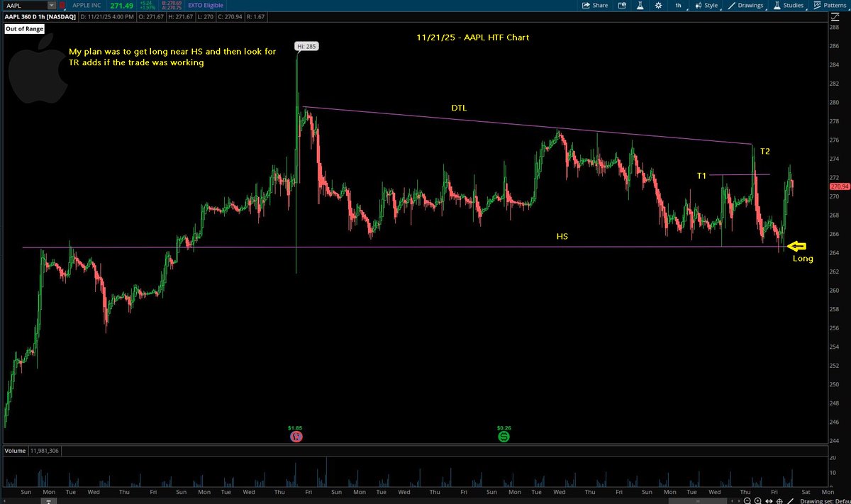The image size is (851, 504).
Task: Open the Patterns menu
Action: 830,5
